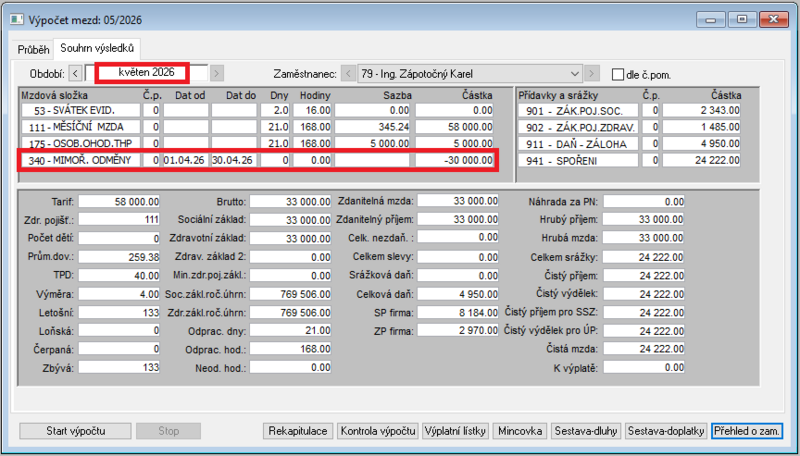
Task: Click the window app icon in title bar
Action: click(x=17, y=20)
